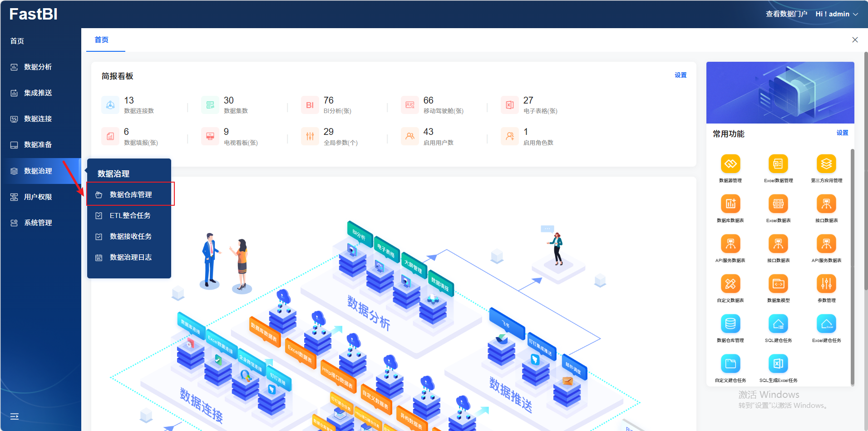
Task: Open the 参数管理 shortcut icon
Action: click(826, 284)
